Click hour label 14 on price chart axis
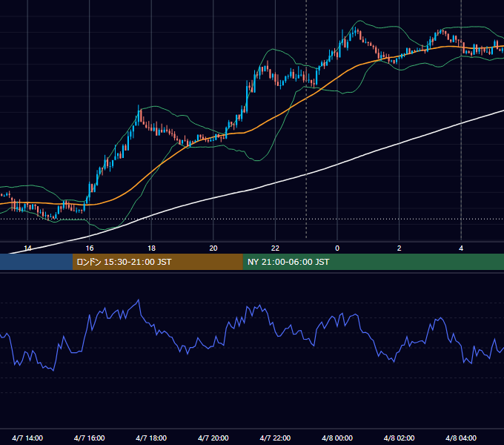Image resolution: width=504 pixels, height=445 pixels. pyautogui.click(x=27, y=248)
